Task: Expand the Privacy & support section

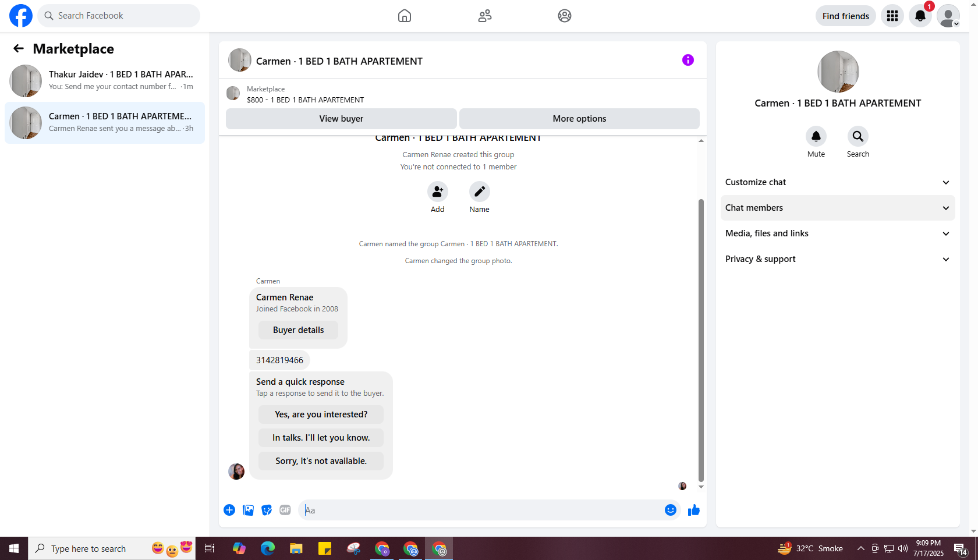Action: tap(838, 259)
